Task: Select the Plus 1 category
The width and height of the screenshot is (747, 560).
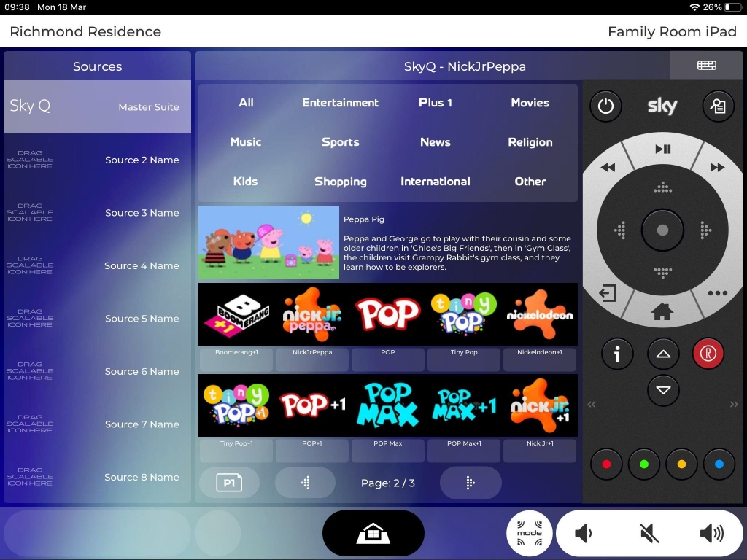Action: click(x=435, y=103)
